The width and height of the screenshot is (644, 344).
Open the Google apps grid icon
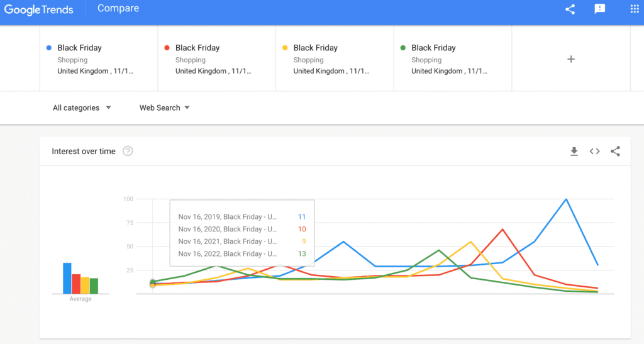point(634,9)
